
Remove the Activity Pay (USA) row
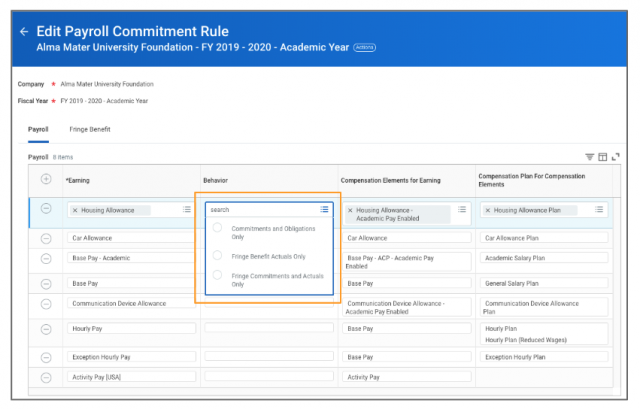(x=46, y=378)
